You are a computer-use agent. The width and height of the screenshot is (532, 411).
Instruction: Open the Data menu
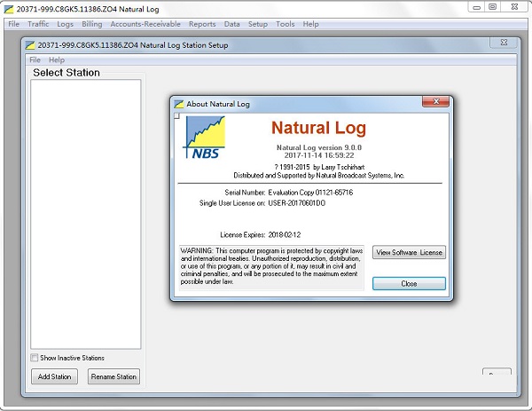(232, 24)
